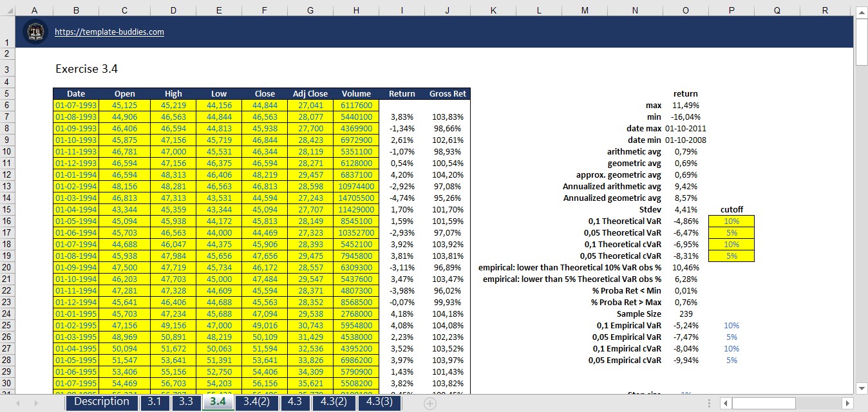The width and height of the screenshot is (868, 412).
Task: Select Gross Ret cell 95,26%
Action: [x=448, y=198]
